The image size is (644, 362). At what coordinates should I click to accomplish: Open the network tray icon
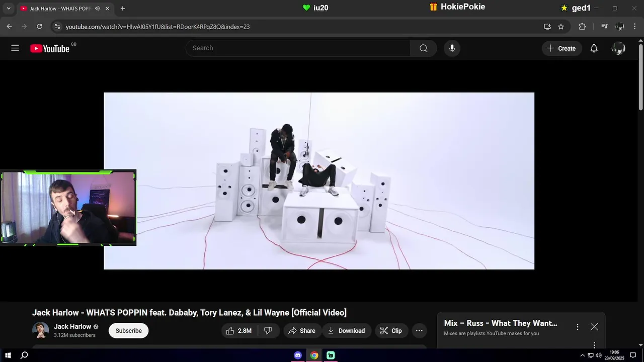point(591,355)
